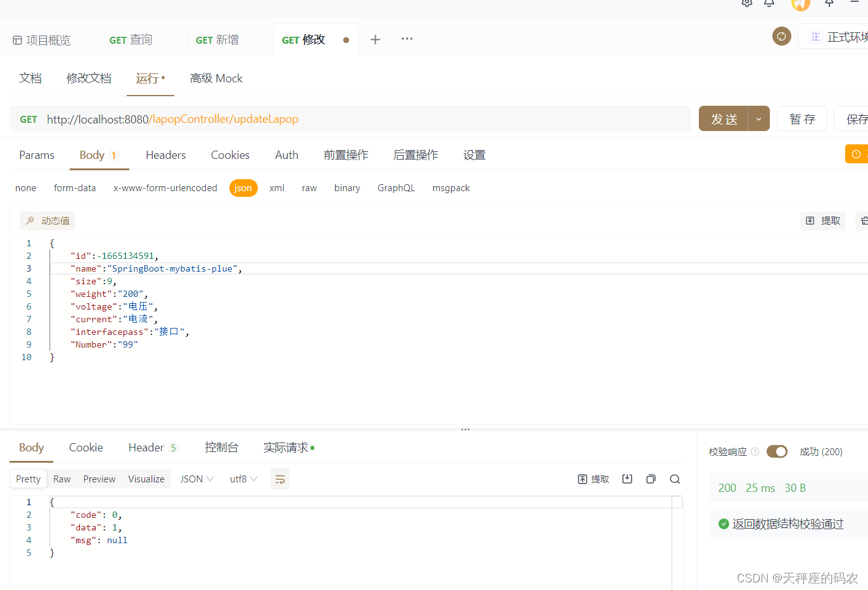Screen dimensions: 868x590
Task: Select the form-data body type
Action: 75,188
